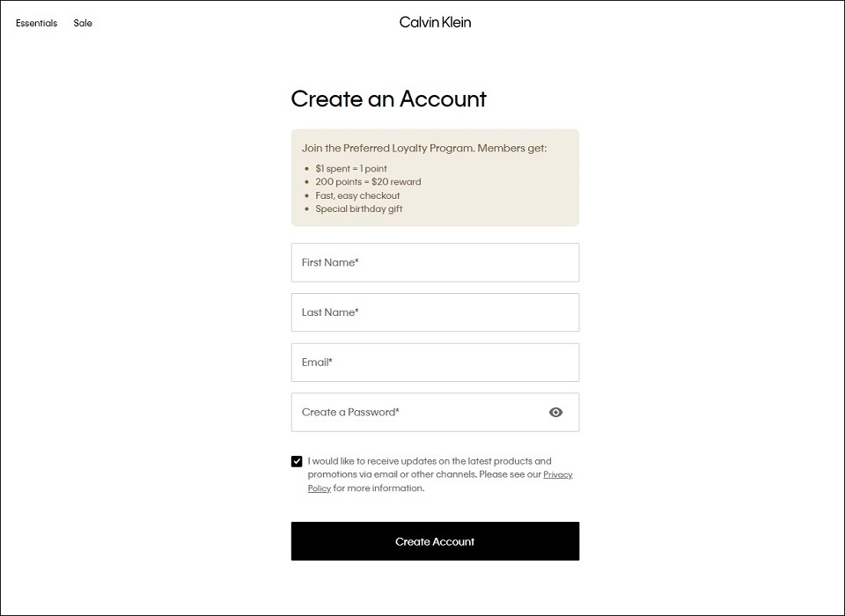Open the Privacy Policy link

(440, 481)
